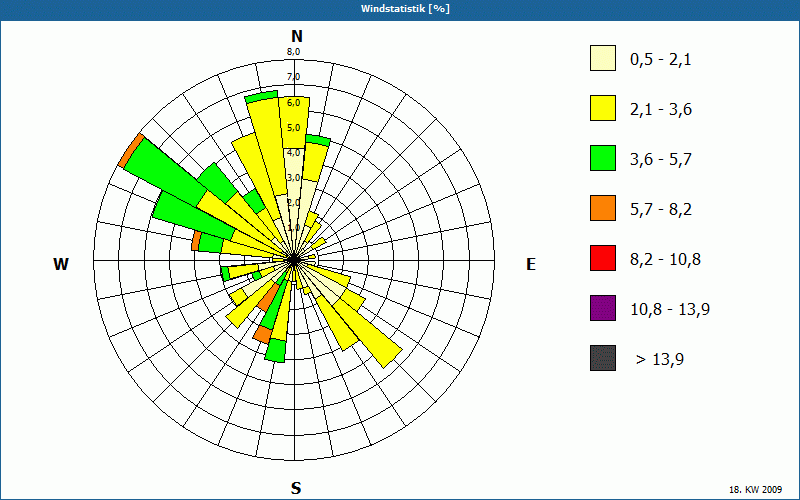Click the long yellow southeast wind bar
The height and width of the screenshot is (500, 800).
(x=367, y=332)
